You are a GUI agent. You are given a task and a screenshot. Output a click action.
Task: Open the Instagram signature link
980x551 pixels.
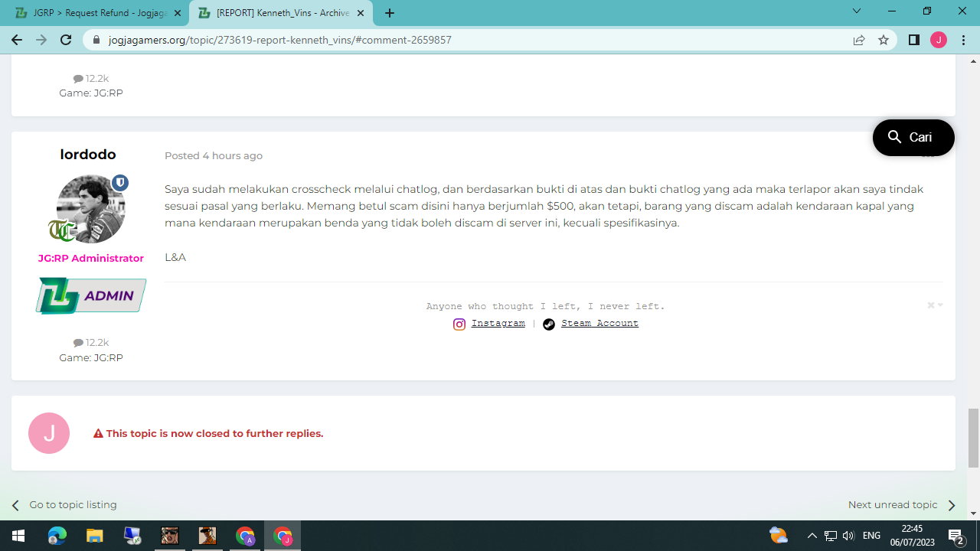498,324
